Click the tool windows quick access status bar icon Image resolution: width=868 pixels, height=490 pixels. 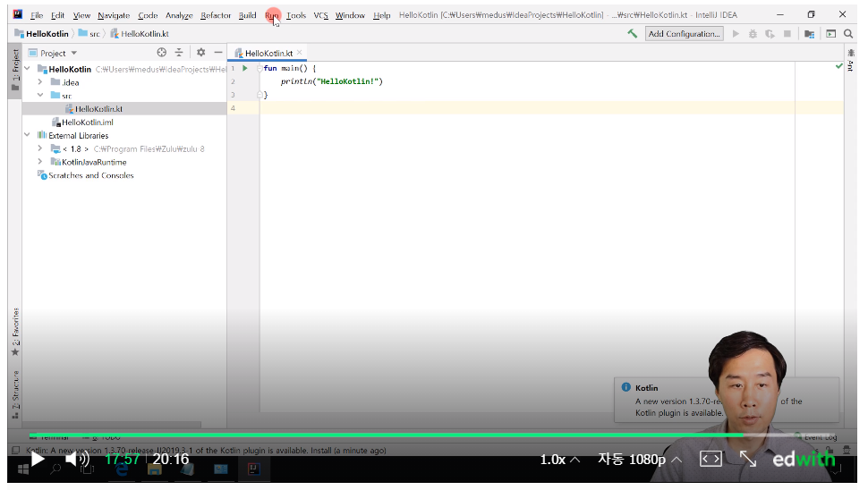pos(15,450)
